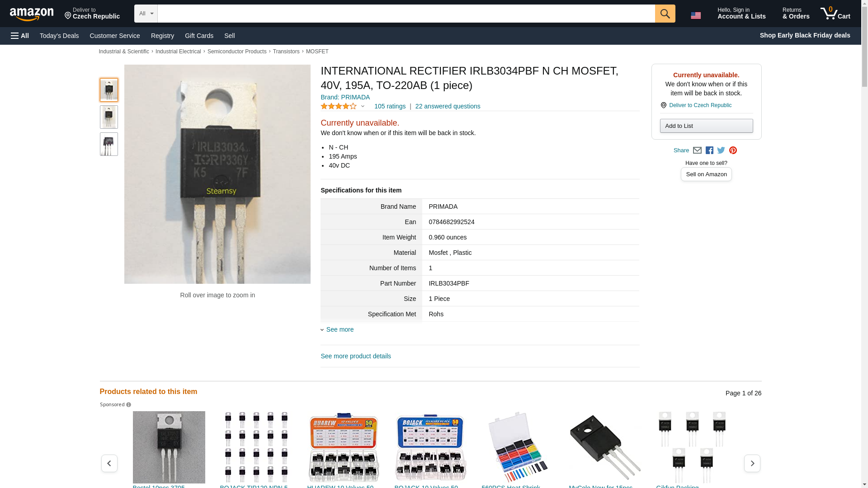Click inside the Amazon search field
The width and height of the screenshot is (868, 488).
[406, 14]
